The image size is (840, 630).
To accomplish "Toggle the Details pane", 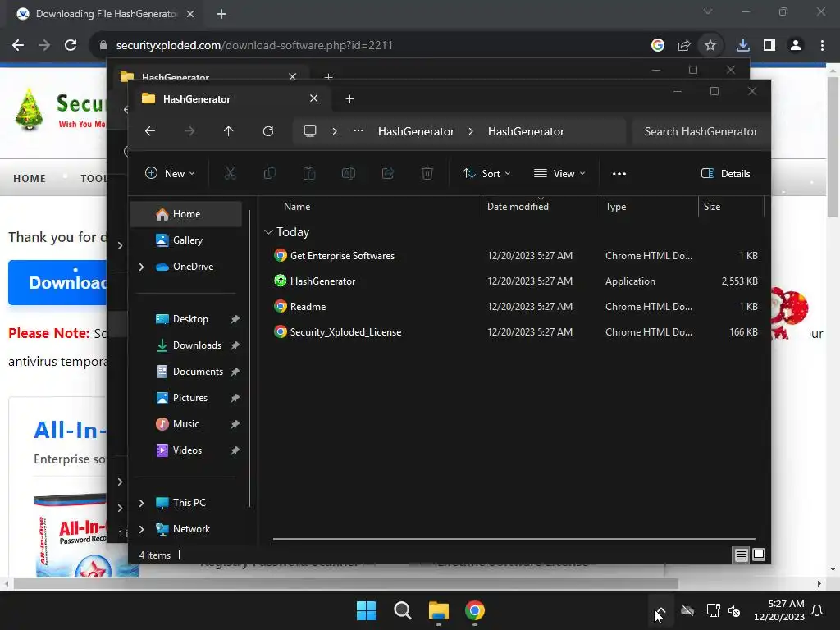I will [x=726, y=174].
